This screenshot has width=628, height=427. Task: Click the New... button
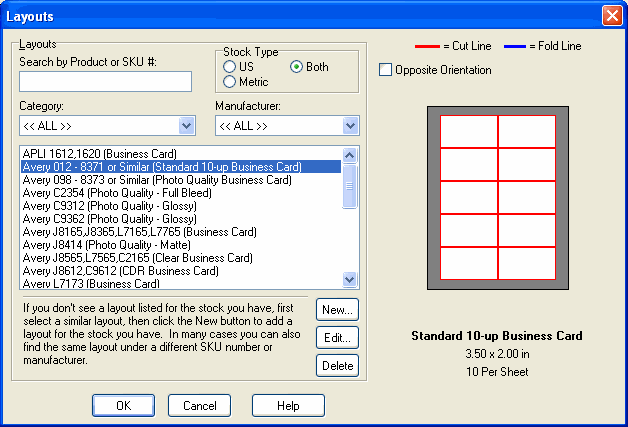(337, 310)
